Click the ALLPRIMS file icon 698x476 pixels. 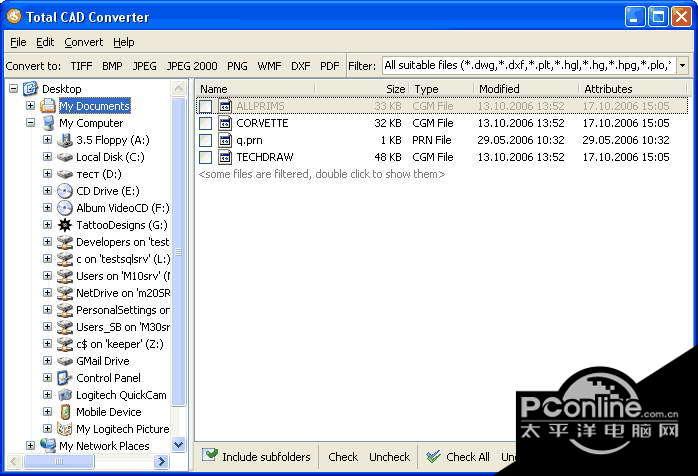tap(225, 106)
